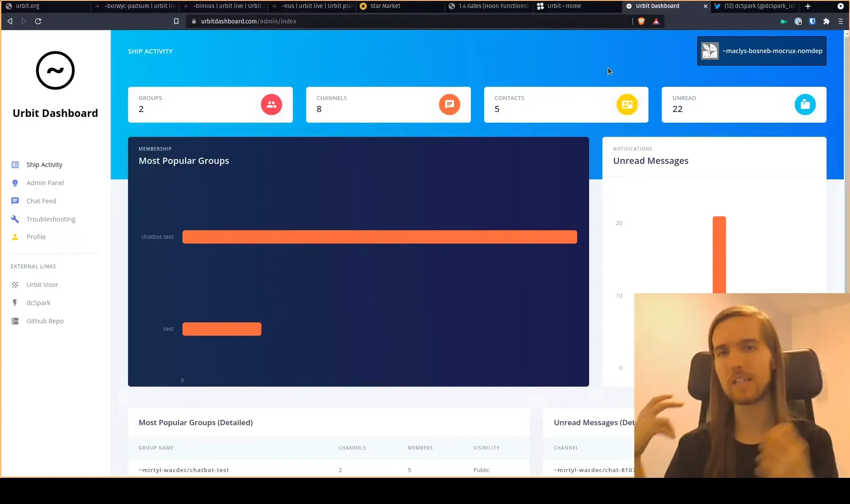
Task: Open the Urbit Visor external link icon
Action: tap(15, 284)
